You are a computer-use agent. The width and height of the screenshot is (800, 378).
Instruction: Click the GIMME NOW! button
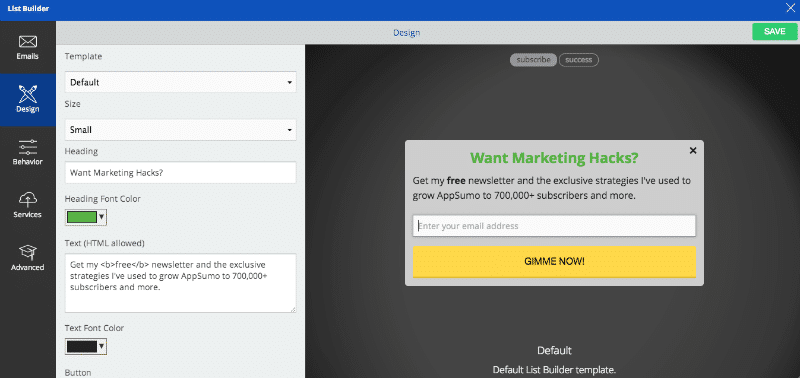[554, 262]
